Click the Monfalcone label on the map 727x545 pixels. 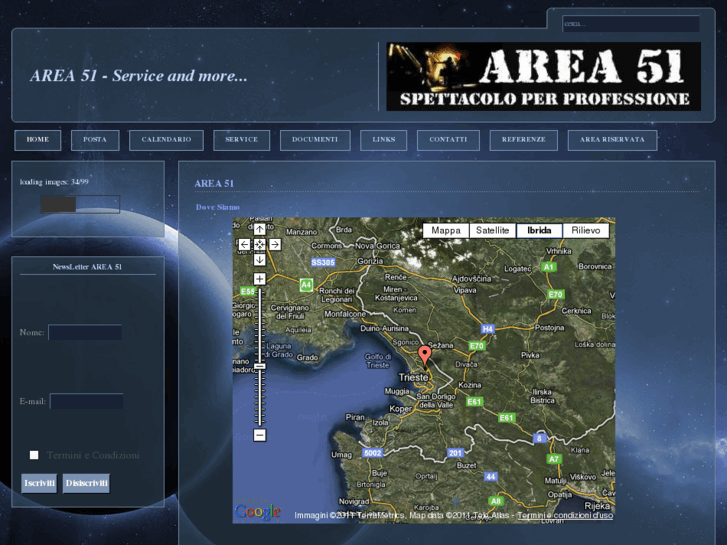pyautogui.click(x=345, y=314)
